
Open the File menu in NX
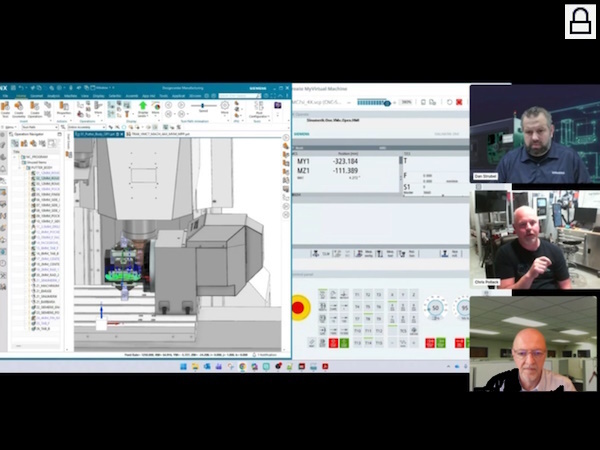point(5,96)
